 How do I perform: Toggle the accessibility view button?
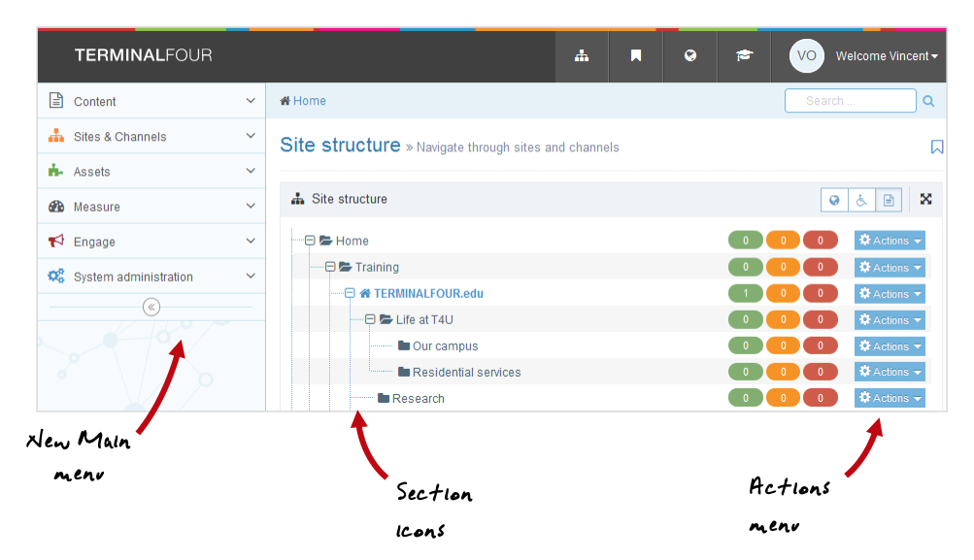pyautogui.click(x=861, y=200)
